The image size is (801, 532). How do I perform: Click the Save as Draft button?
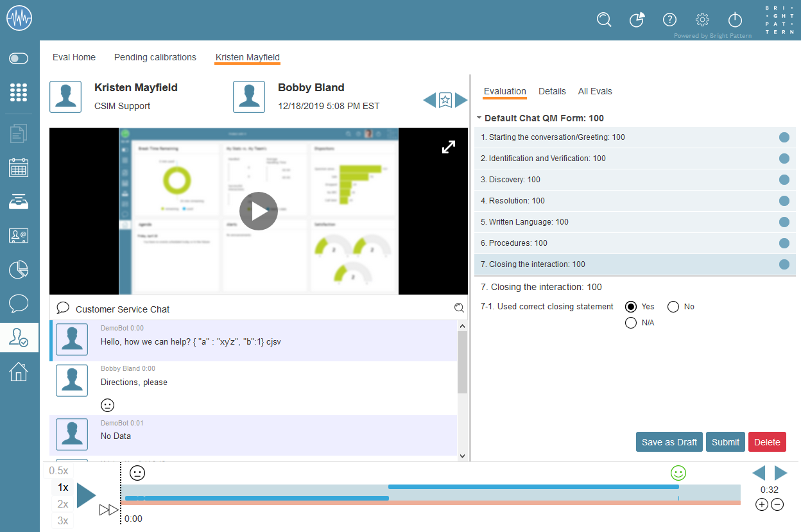point(669,442)
